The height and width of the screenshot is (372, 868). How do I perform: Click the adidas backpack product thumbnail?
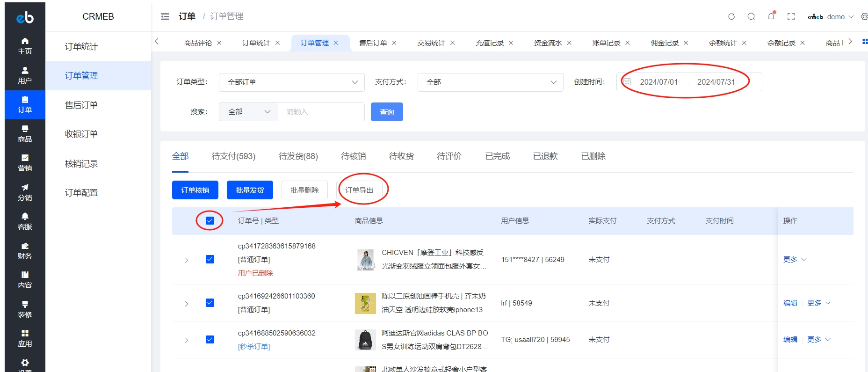[365, 340]
